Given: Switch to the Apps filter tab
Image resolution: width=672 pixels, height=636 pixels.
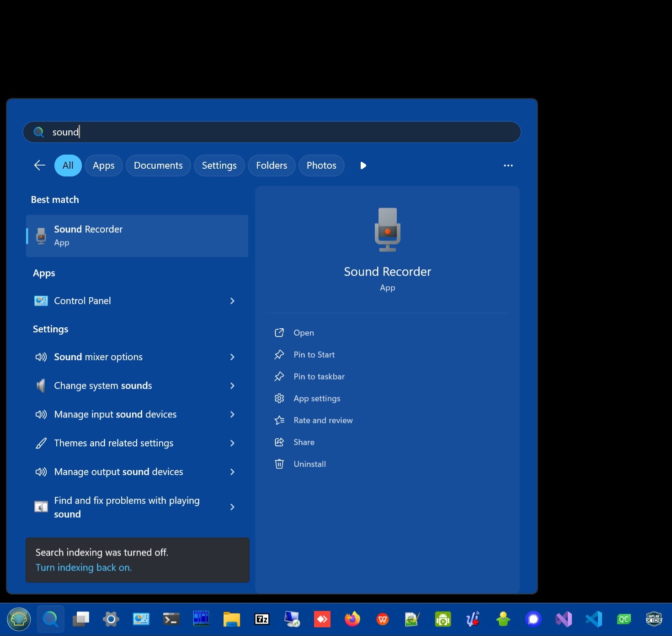Looking at the screenshot, I should coord(104,166).
